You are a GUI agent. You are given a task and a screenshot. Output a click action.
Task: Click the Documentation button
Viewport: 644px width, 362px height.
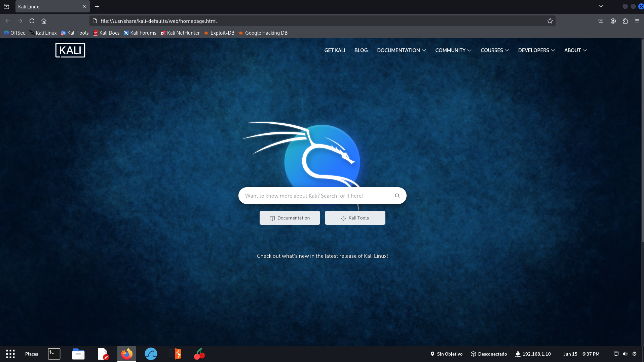(x=290, y=218)
